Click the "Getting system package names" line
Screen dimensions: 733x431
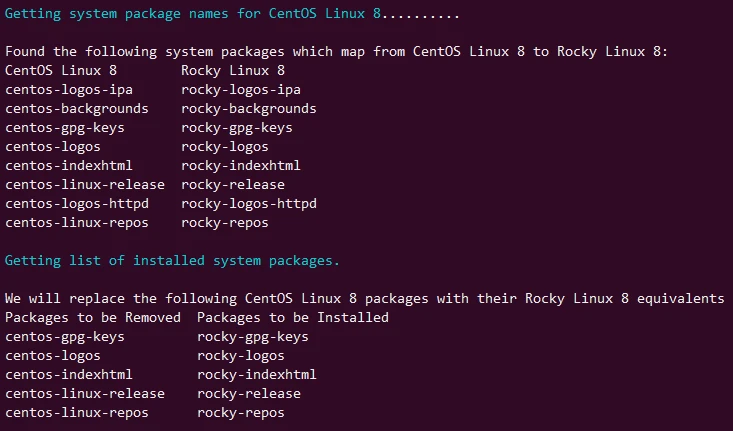[x=232, y=13]
